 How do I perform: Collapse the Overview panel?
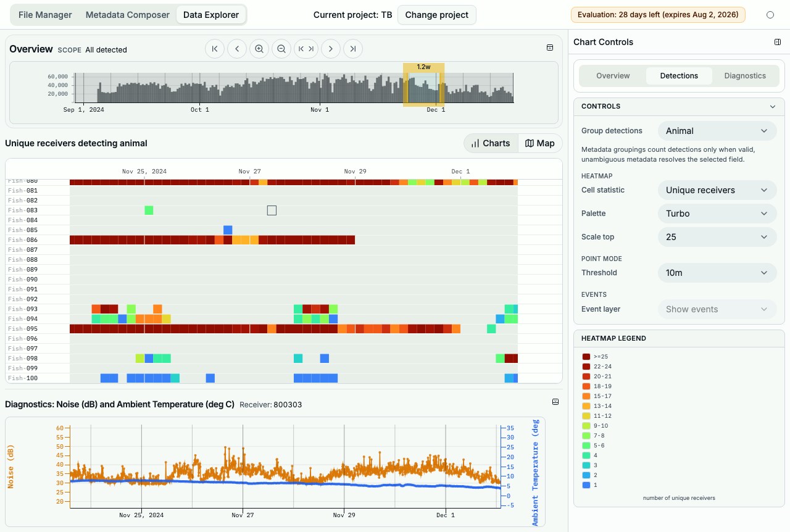(550, 48)
